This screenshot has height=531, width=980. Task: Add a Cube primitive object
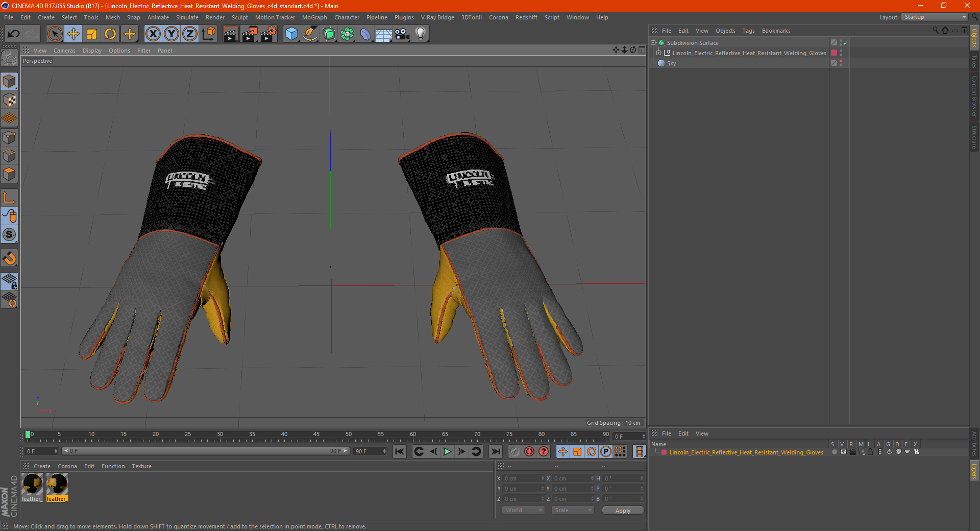tap(291, 34)
